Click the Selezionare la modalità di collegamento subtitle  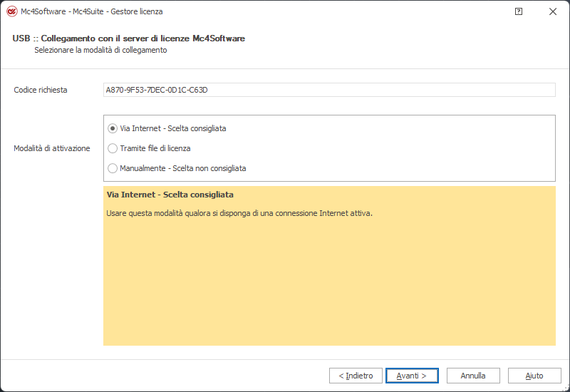click(x=100, y=50)
